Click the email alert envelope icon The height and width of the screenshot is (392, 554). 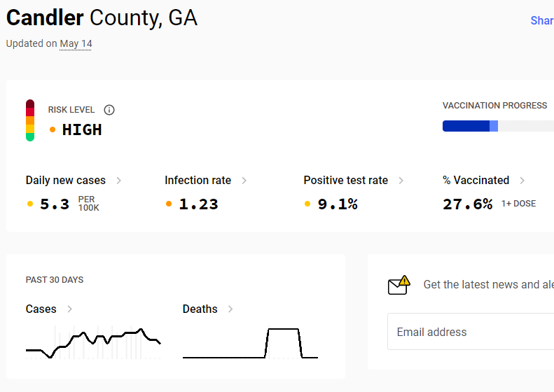coord(399,285)
